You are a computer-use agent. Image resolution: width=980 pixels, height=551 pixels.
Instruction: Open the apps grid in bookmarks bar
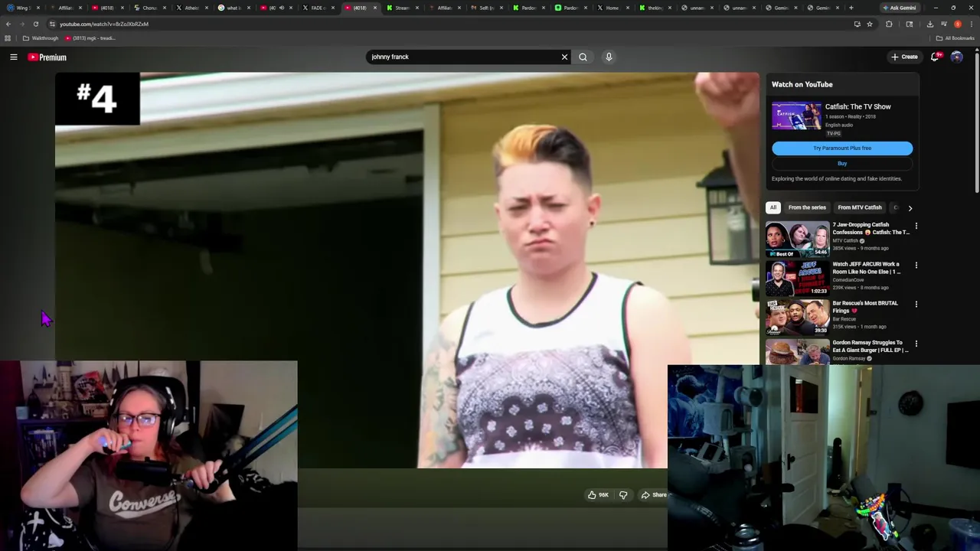pyautogui.click(x=8, y=38)
